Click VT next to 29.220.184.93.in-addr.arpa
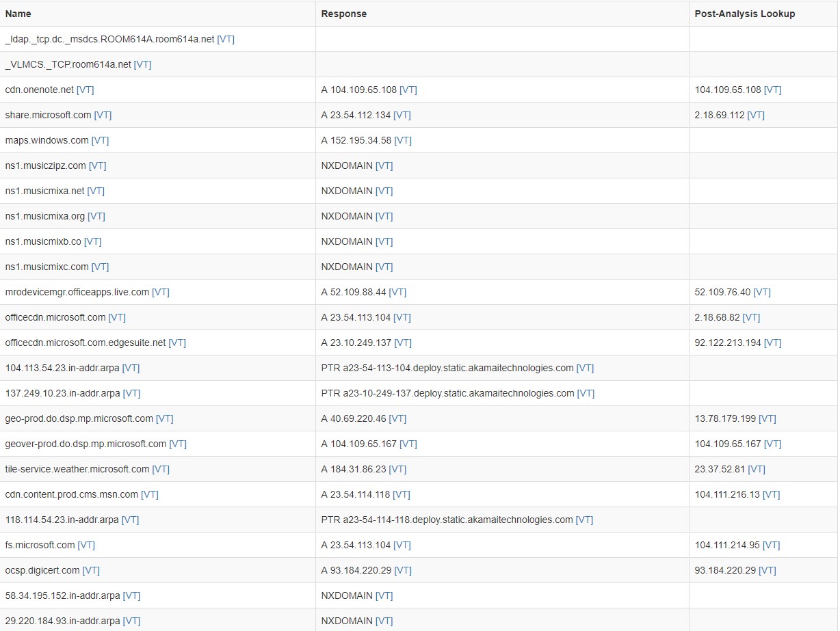 click(x=130, y=621)
